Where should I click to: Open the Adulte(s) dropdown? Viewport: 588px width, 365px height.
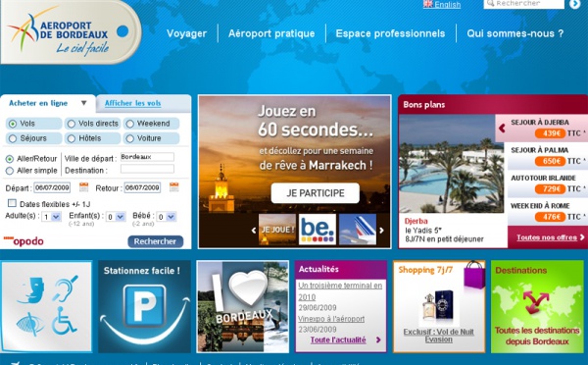point(51,217)
